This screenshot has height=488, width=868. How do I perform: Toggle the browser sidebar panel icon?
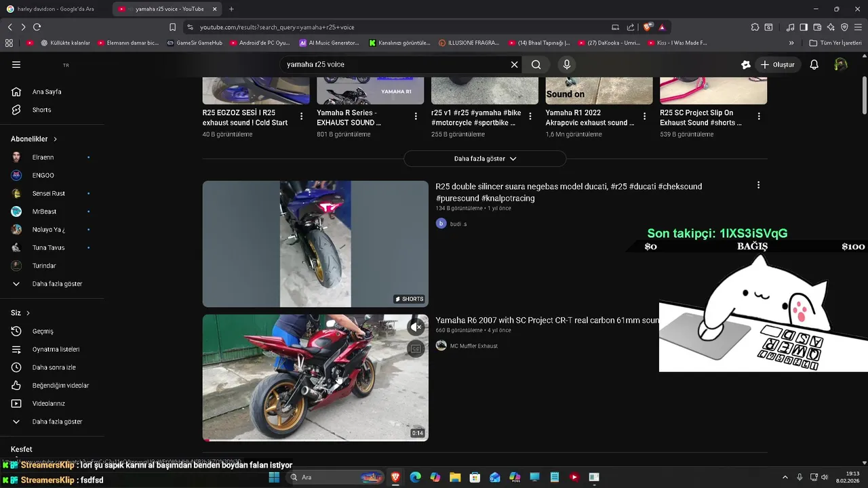pyautogui.click(x=804, y=27)
